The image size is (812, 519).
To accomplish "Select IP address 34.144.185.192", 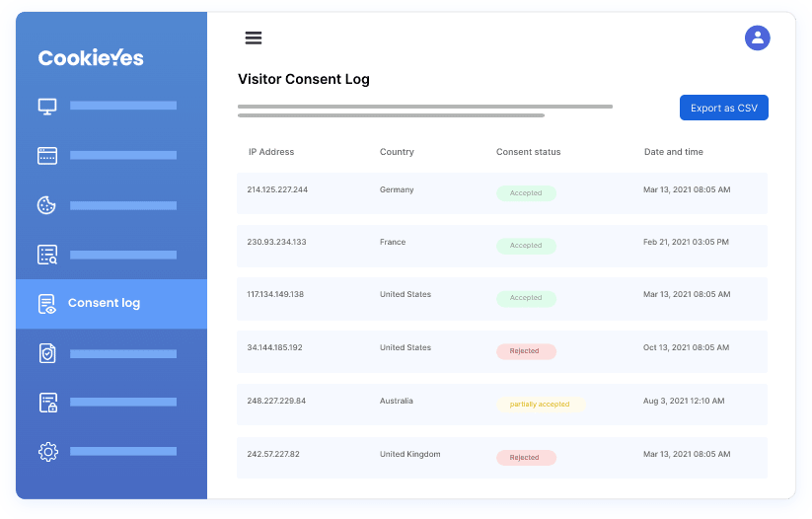I will point(274,347).
